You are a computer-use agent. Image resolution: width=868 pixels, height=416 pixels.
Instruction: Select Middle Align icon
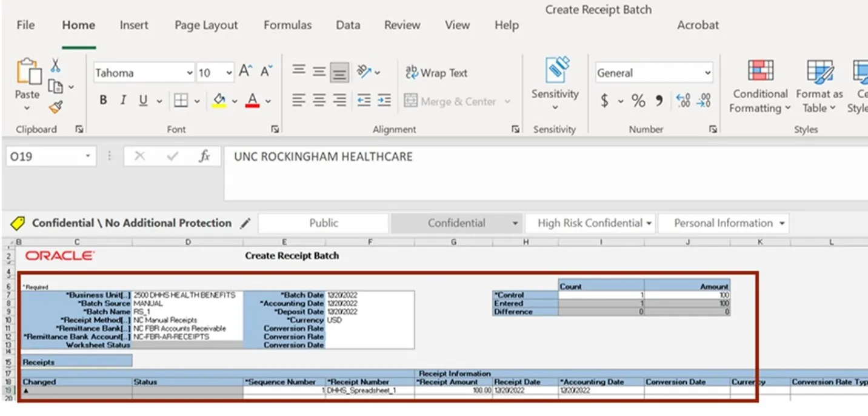pyautogui.click(x=319, y=72)
